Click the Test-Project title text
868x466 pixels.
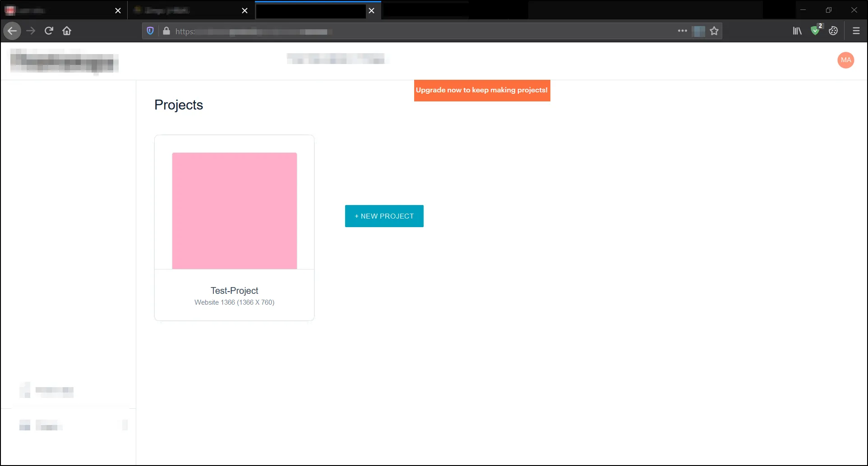coord(234,291)
